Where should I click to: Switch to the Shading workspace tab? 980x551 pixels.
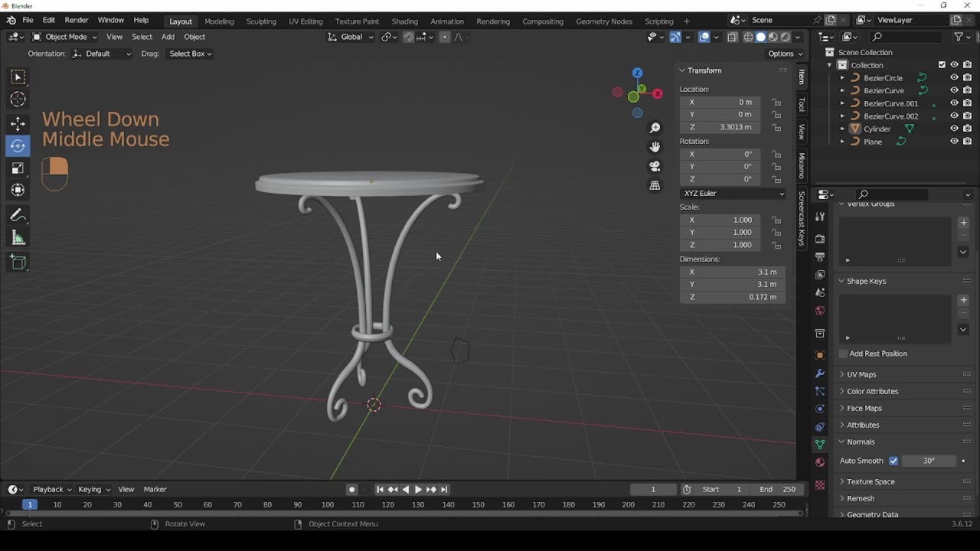pos(404,21)
